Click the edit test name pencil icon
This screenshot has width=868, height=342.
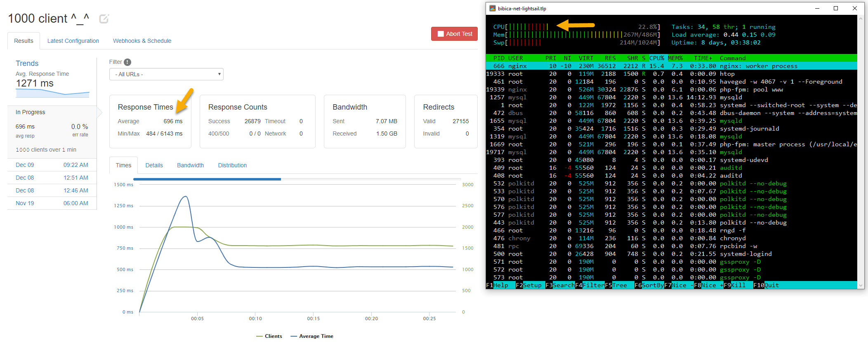point(104,19)
